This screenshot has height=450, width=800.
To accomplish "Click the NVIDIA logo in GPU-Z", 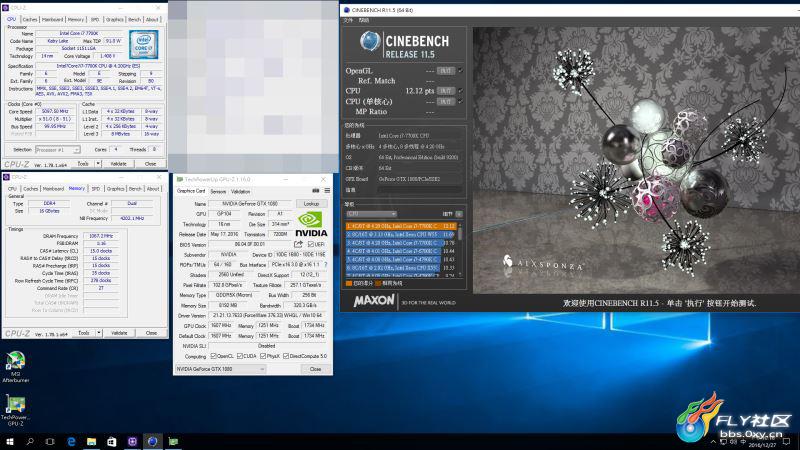I will tap(311, 224).
